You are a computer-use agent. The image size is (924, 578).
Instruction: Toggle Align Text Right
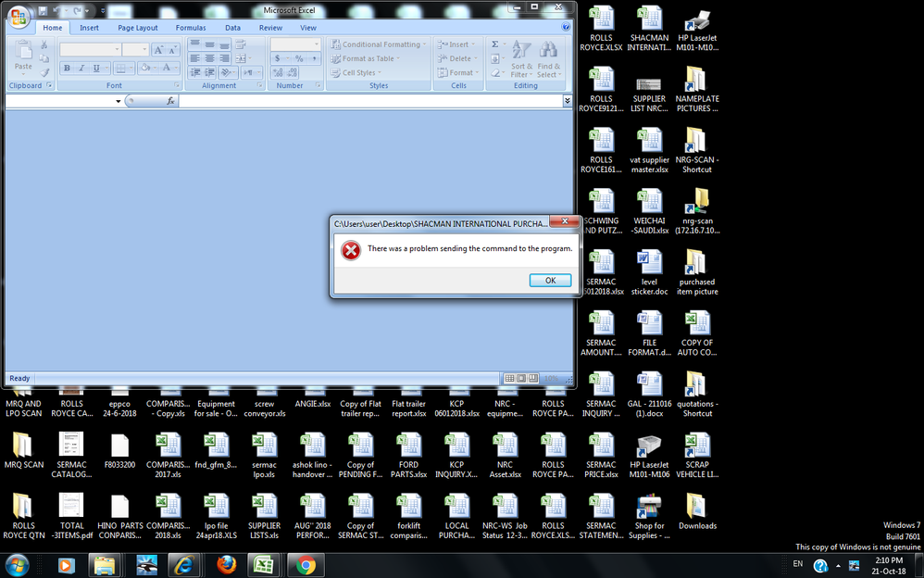pos(224,58)
